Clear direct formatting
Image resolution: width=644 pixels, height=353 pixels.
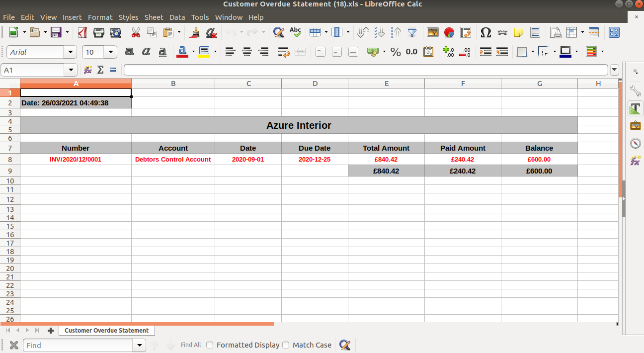[211, 33]
